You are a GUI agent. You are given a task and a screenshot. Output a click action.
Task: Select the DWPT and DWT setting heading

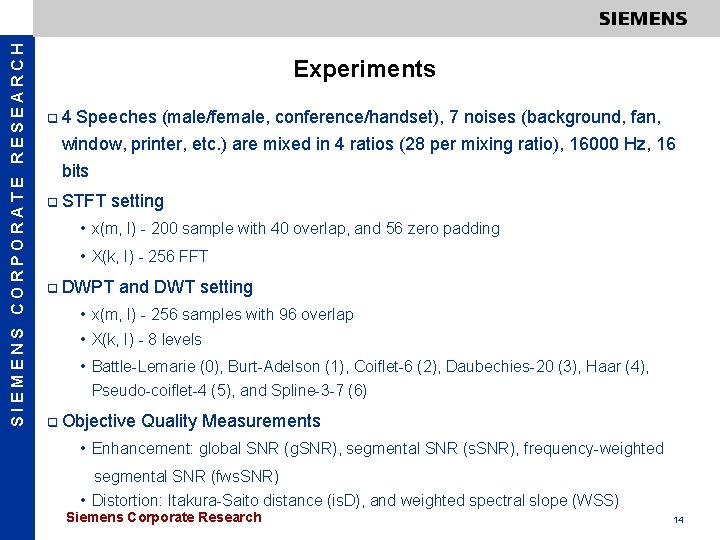tap(157, 287)
